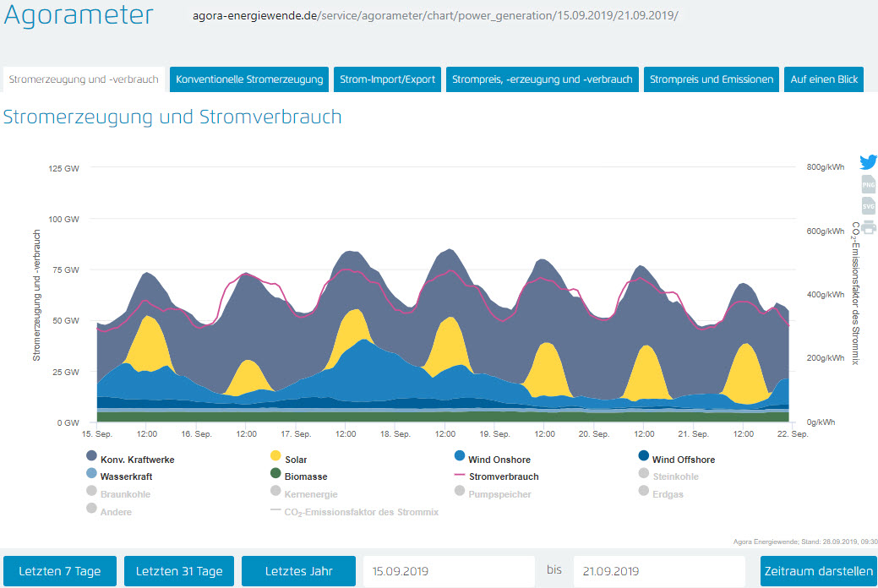Toggle Biomasse legend item

click(x=305, y=476)
